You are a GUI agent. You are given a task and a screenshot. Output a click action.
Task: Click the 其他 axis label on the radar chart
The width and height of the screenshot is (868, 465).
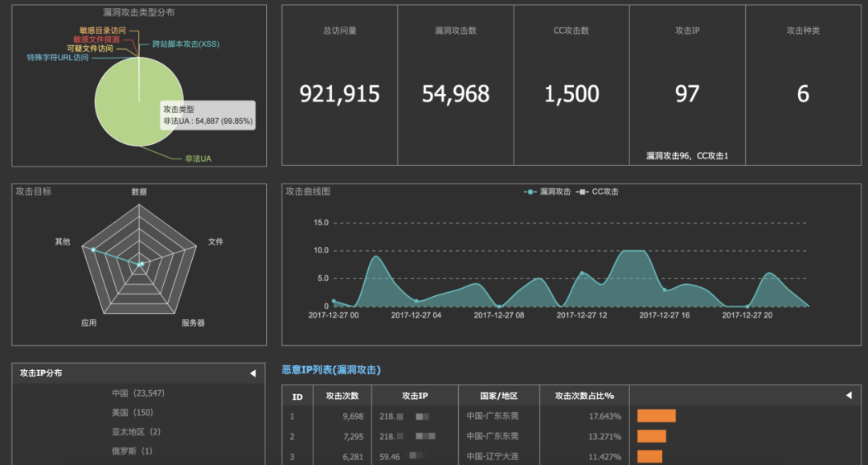point(63,241)
